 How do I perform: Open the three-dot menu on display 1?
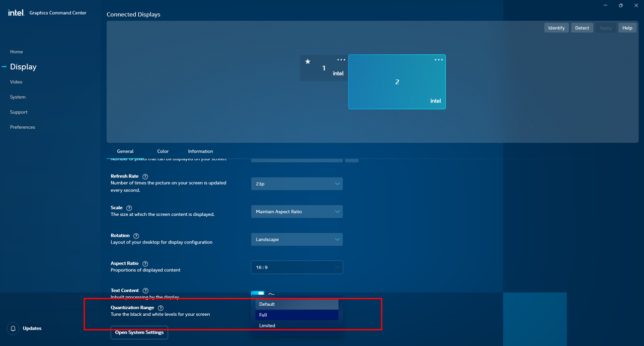341,60
